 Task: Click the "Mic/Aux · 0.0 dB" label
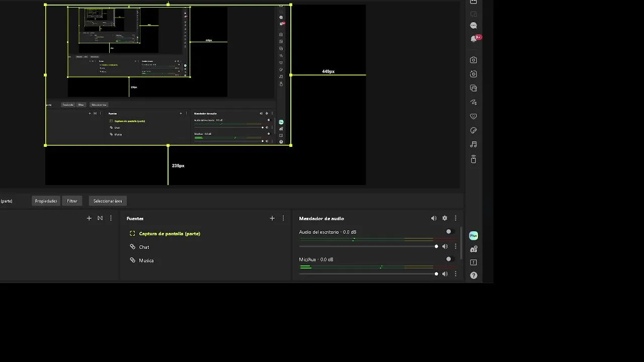click(316, 259)
